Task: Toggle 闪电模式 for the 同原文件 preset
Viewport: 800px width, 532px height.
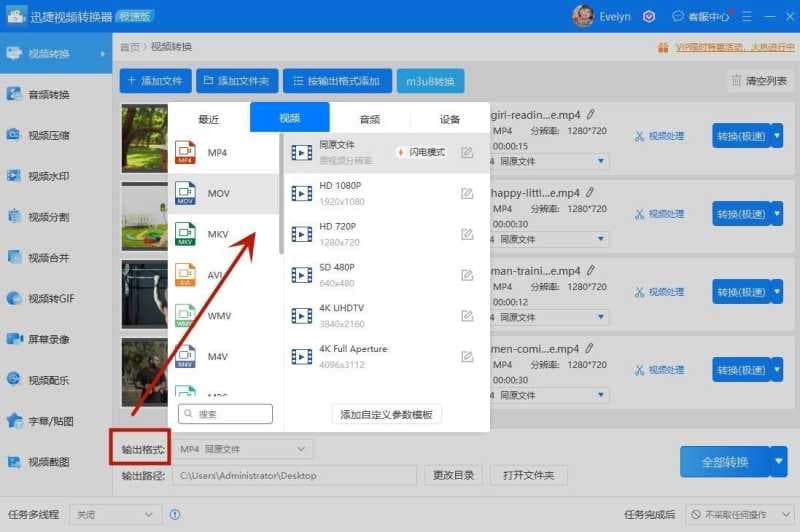Action: (421, 152)
